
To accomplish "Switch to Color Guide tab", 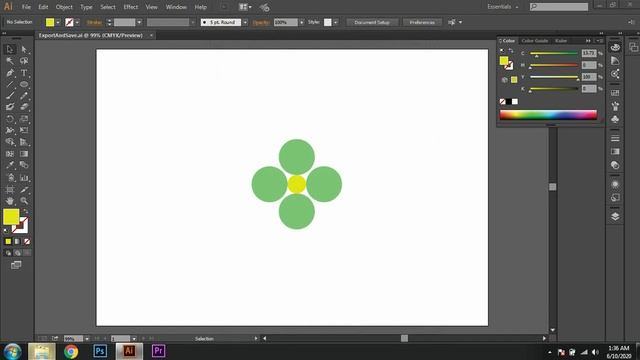I will pyautogui.click(x=534, y=41).
